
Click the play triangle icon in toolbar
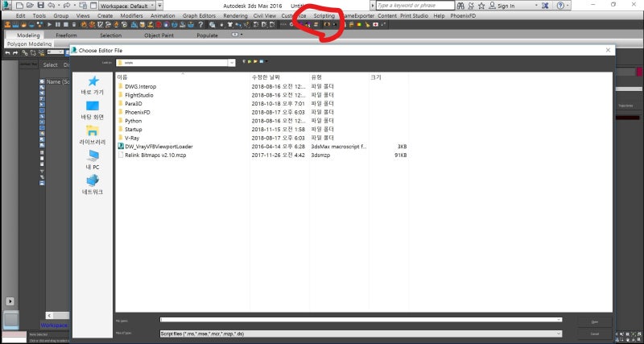50,25
